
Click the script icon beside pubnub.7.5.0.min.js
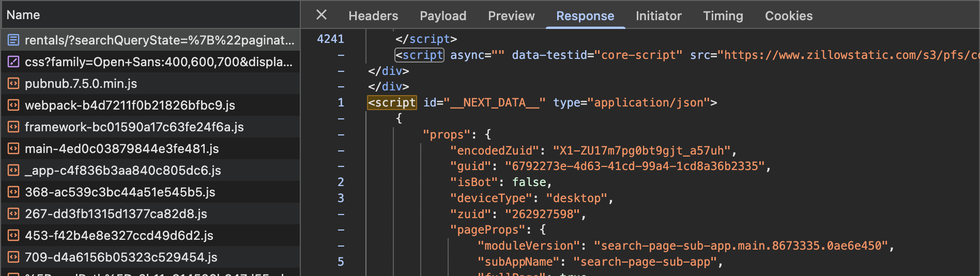(13, 83)
